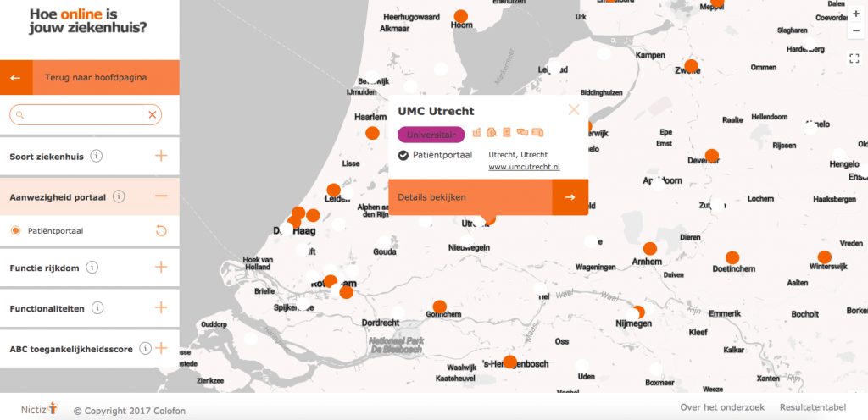Click the Patiëntportaal checkmark icon in popup

(x=403, y=155)
